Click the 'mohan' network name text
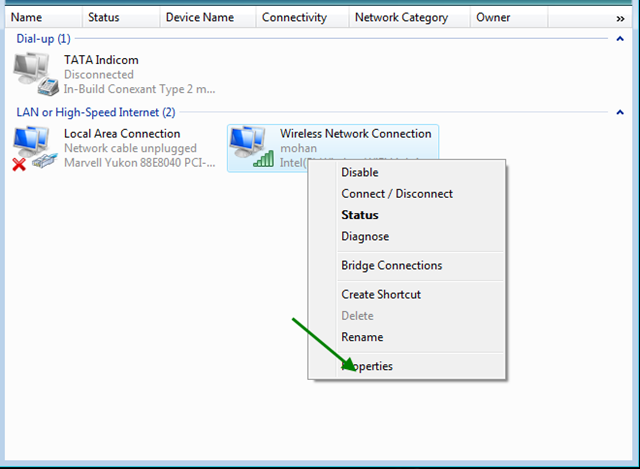 pos(298,148)
